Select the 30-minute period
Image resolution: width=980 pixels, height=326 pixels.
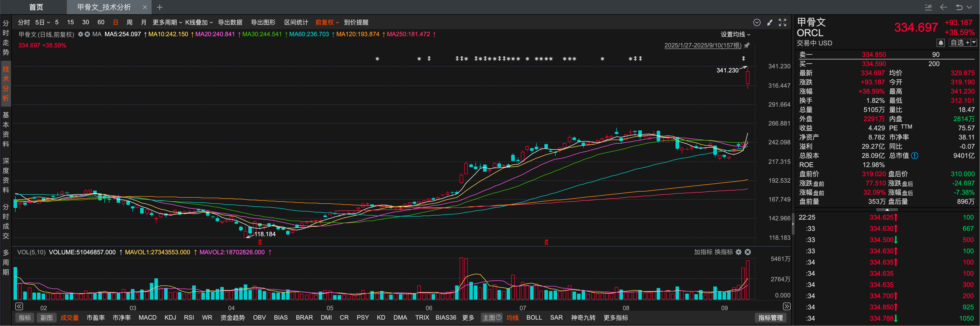coord(85,22)
